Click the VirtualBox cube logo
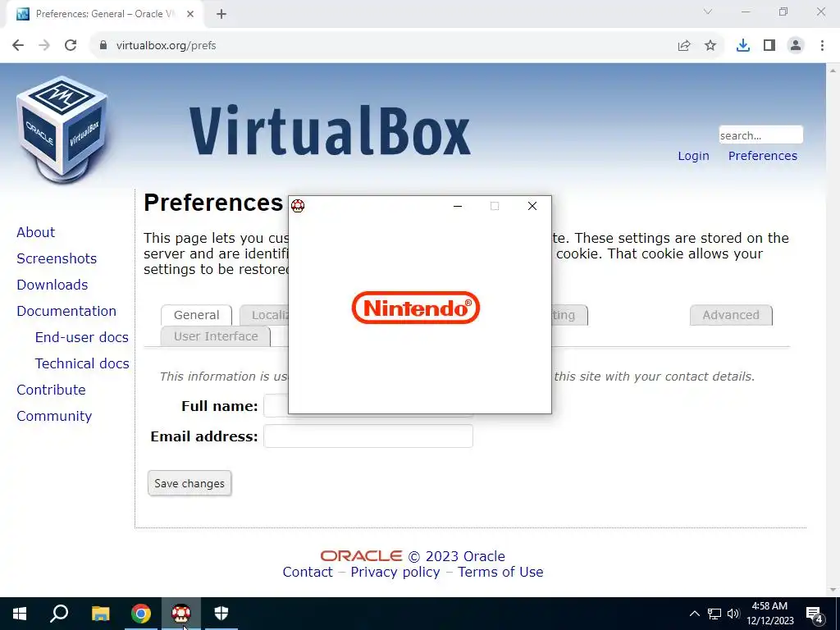840x630 pixels. (x=62, y=129)
